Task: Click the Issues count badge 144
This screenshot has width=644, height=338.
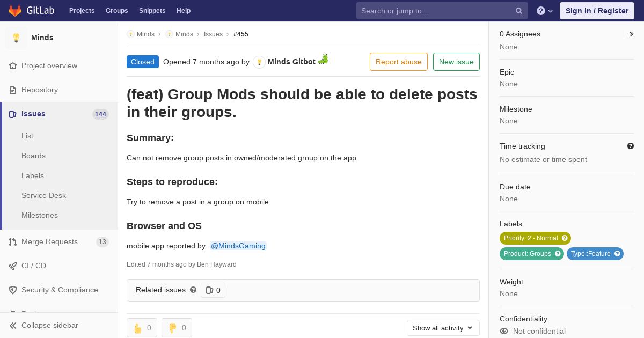Action: click(100, 114)
